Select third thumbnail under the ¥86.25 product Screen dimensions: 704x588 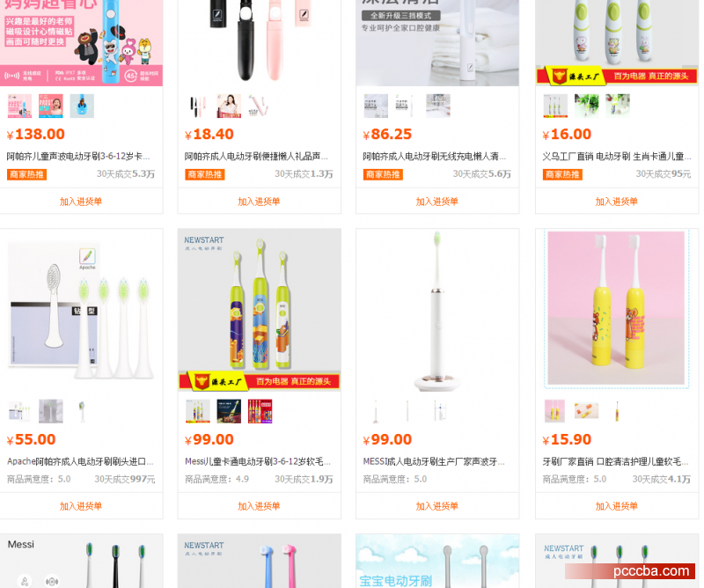(x=438, y=106)
